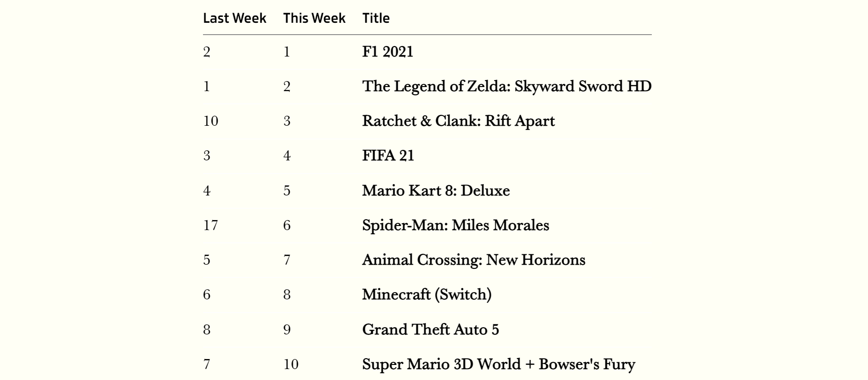Click the This Week column header
The height and width of the screenshot is (380, 868).
[x=314, y=18]
